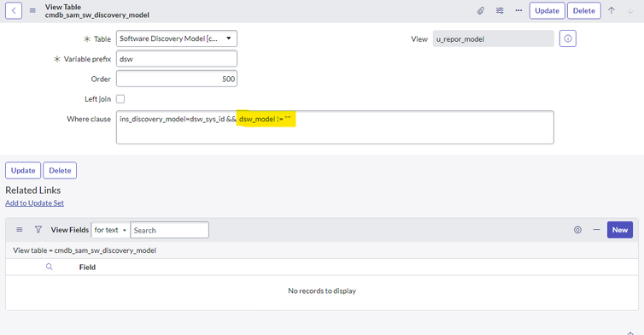Open more options ellipsis in header
This screenshot has height=335, width=644.
pyautogui.click(x=518, y=11)
